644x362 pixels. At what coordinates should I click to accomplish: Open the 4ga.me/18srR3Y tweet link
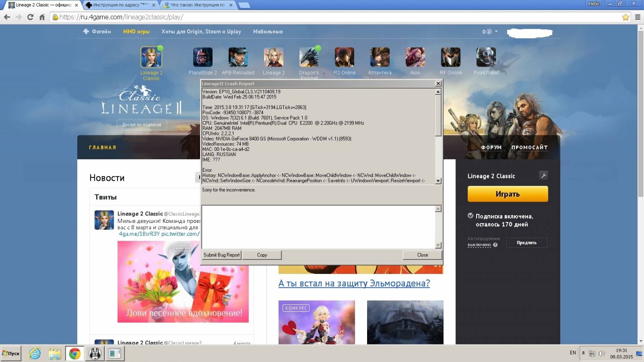point(139,234)
